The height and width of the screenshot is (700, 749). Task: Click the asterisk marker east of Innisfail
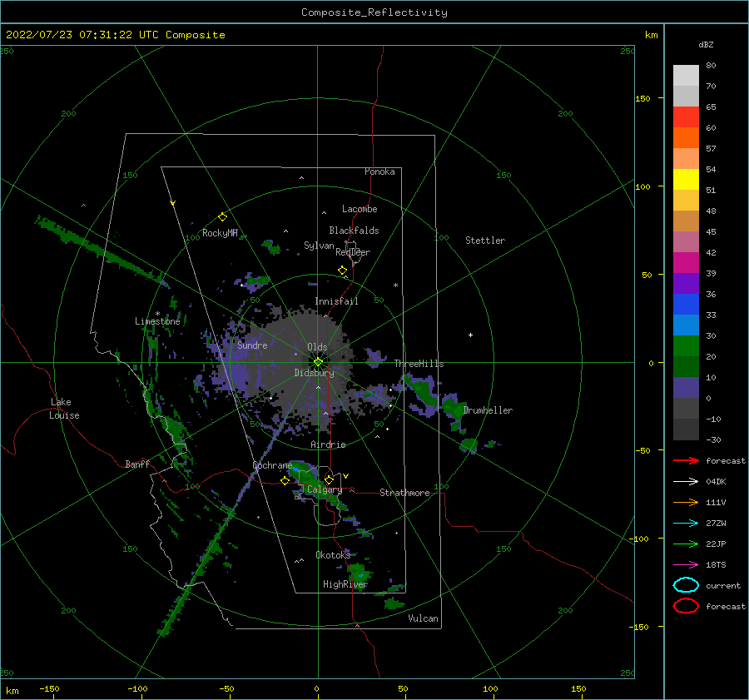pyautogui.click(x=395, y=285)
